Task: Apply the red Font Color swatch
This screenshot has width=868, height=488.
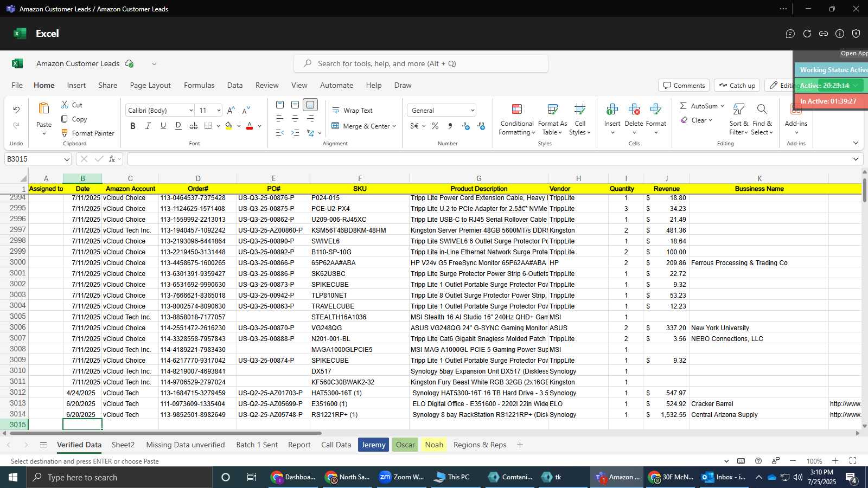Action: 250,126
